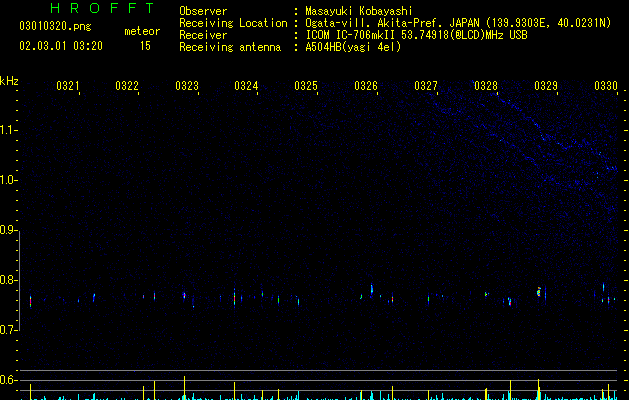
Task: Click the 0324 time marker
Action: pyautogui.click(x=246, y=86)
